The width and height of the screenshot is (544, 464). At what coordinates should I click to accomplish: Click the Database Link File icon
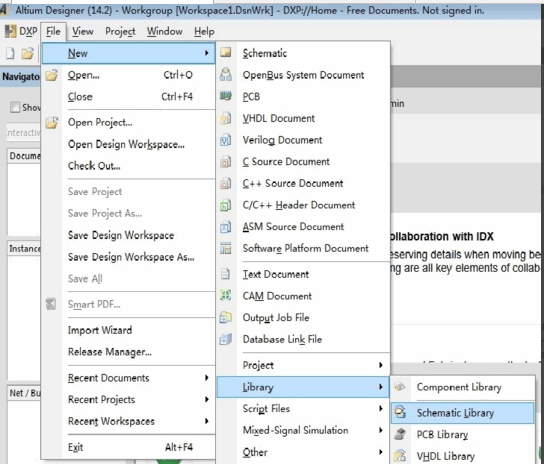[x=226, y=339]
